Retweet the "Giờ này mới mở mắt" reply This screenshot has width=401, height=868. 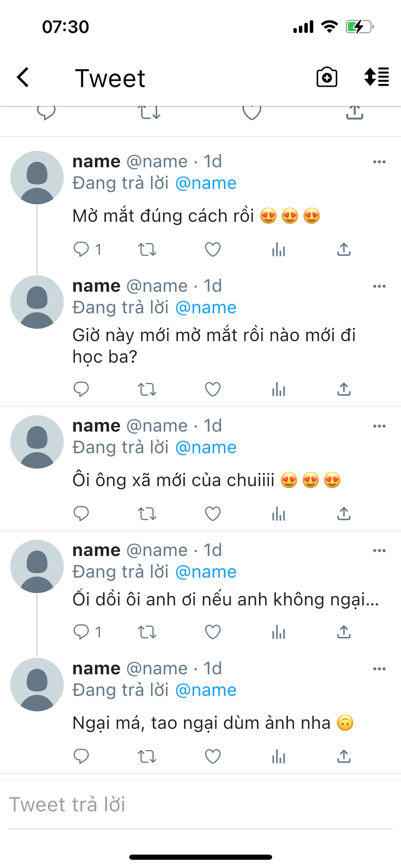147,389
